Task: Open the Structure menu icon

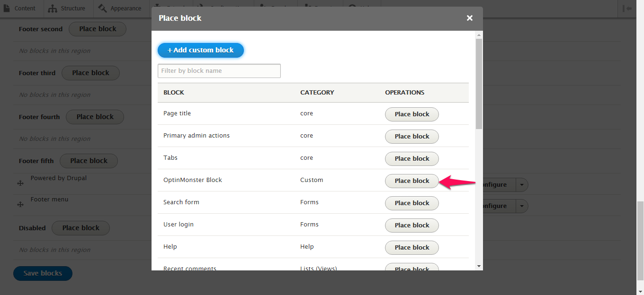Action: coord(53,8)
